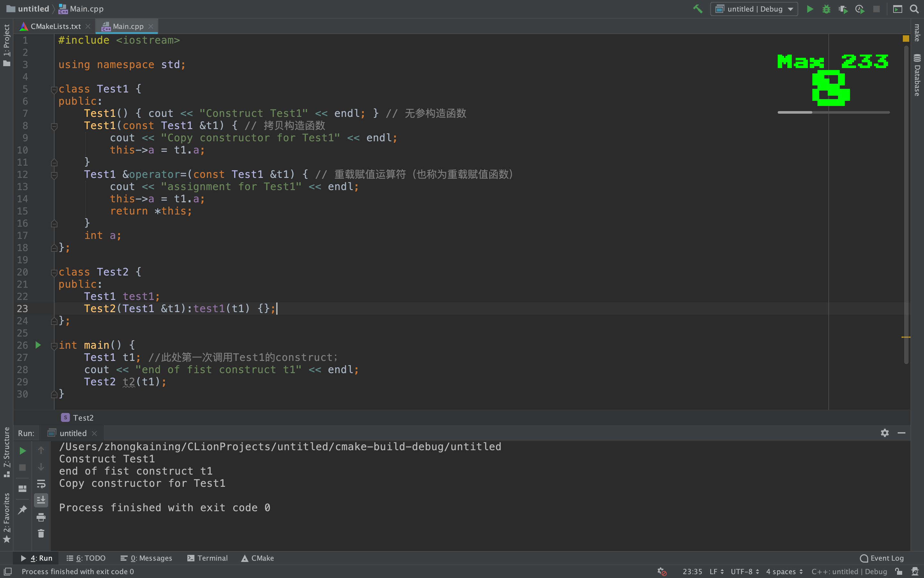Close the Main.cpp tab
The height and width of the screenshot is (578, 924).
[x=151, y=26]
